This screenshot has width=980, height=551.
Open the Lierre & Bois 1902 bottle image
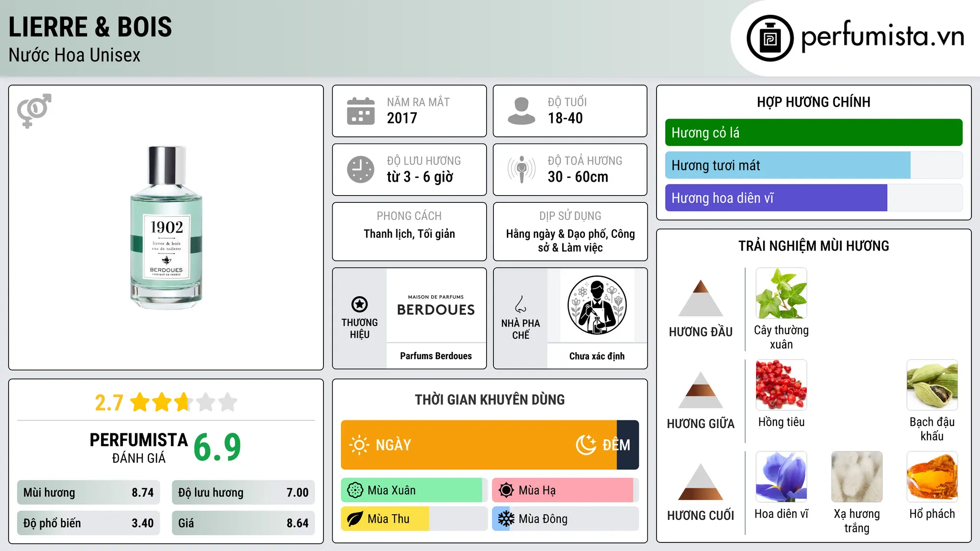point(166,228)
